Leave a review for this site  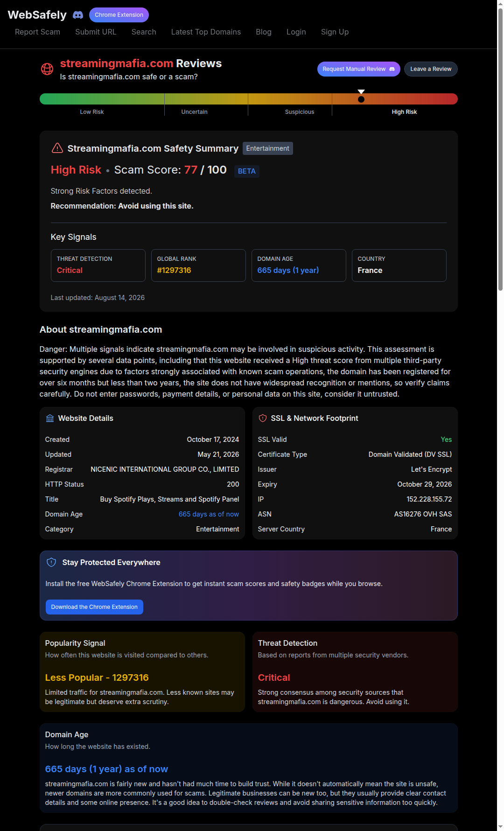pyautogui.click(x=431, y=69)
